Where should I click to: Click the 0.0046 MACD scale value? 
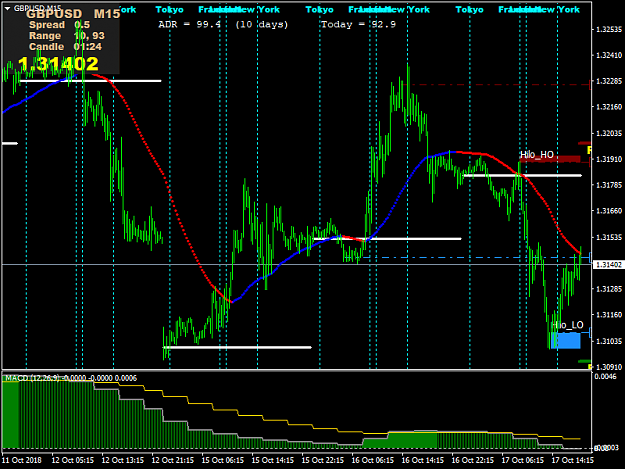(605, 377)
